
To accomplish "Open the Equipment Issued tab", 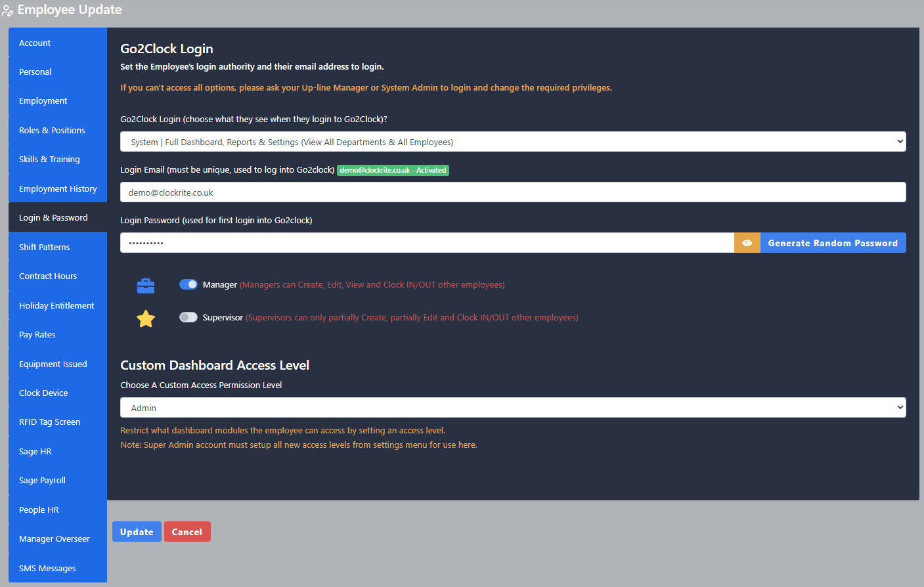I will pos(58,364).
